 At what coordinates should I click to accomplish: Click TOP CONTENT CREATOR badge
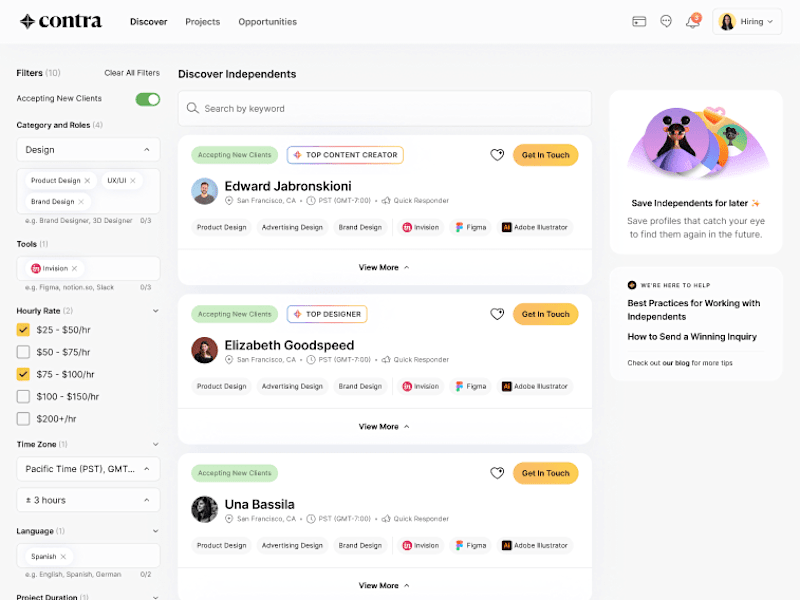[345, 155]
